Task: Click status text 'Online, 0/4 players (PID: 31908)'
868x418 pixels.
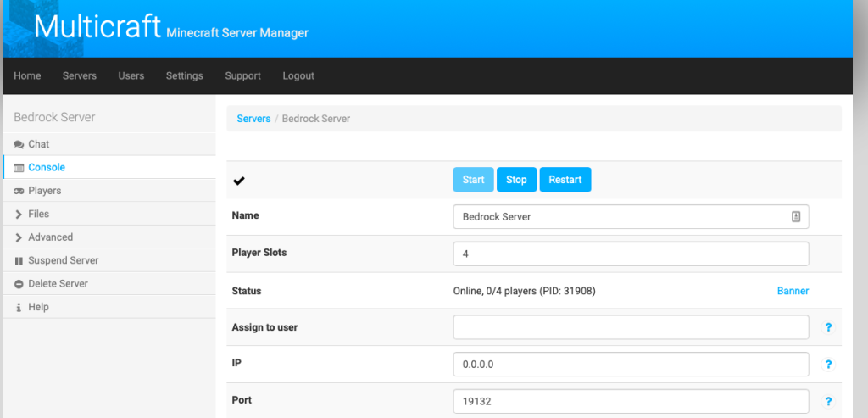Action: tap(524, 291)
